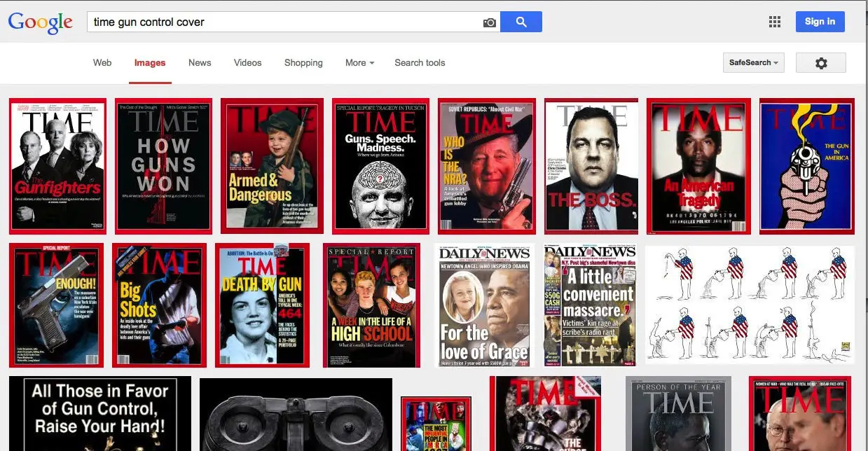Image resolution: width=868 pixels, height=451 pixels.
Task: Open the SafeSearch dropdown
Action: point(754,63)
